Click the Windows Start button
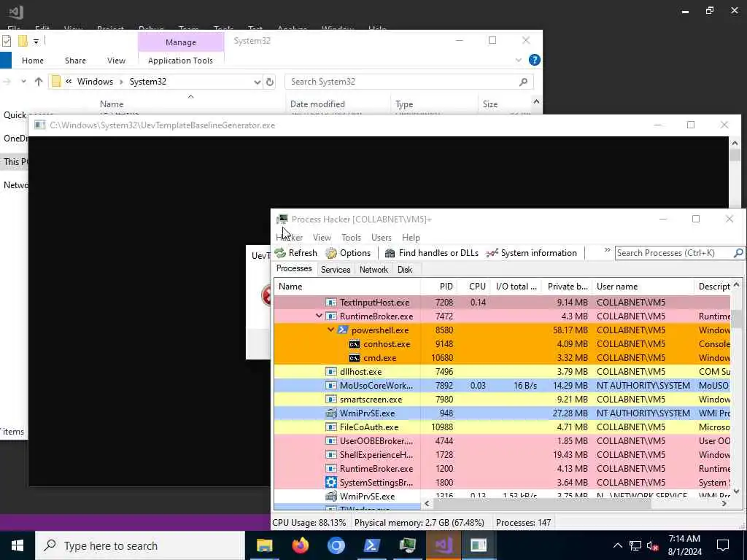 click(18, 545)
